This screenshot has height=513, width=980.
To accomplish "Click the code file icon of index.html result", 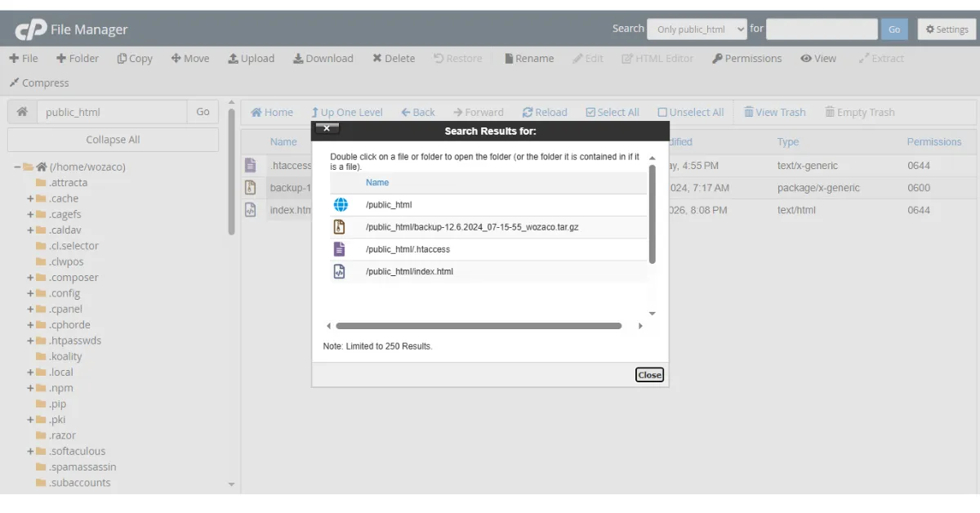I will [x=340, y=271].
